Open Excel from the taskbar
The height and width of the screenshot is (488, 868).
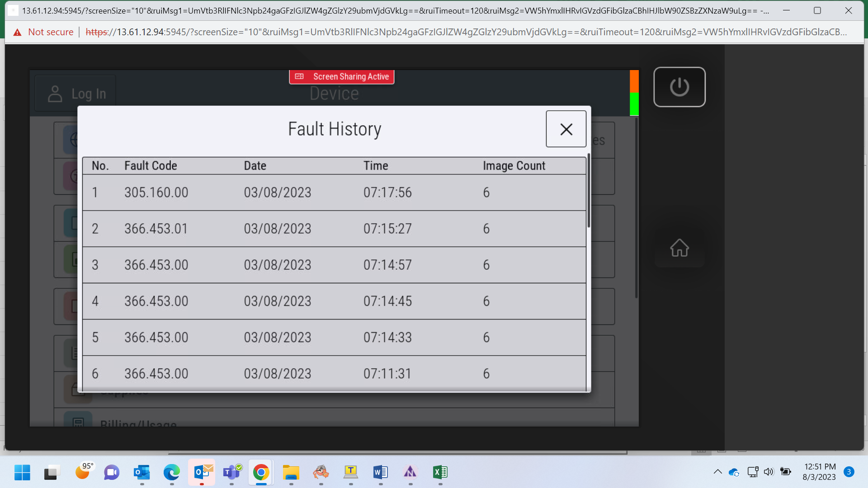440,473
